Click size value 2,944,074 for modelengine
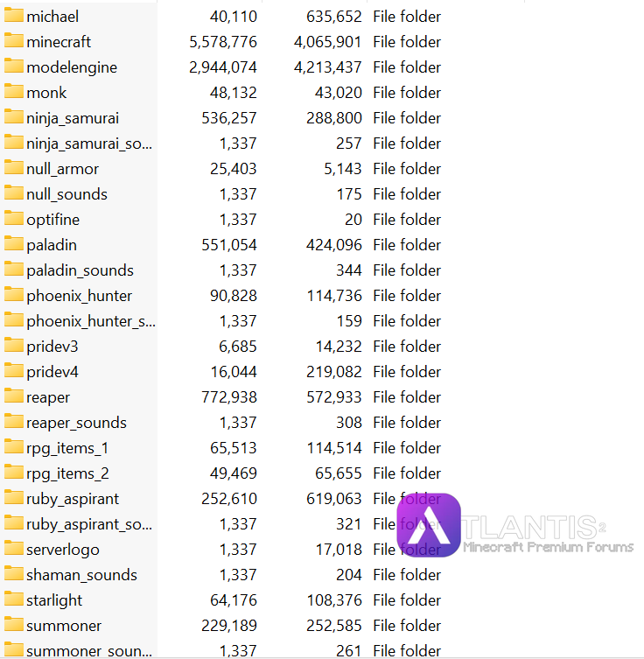The image size is (644, 659). click(223, 67)
